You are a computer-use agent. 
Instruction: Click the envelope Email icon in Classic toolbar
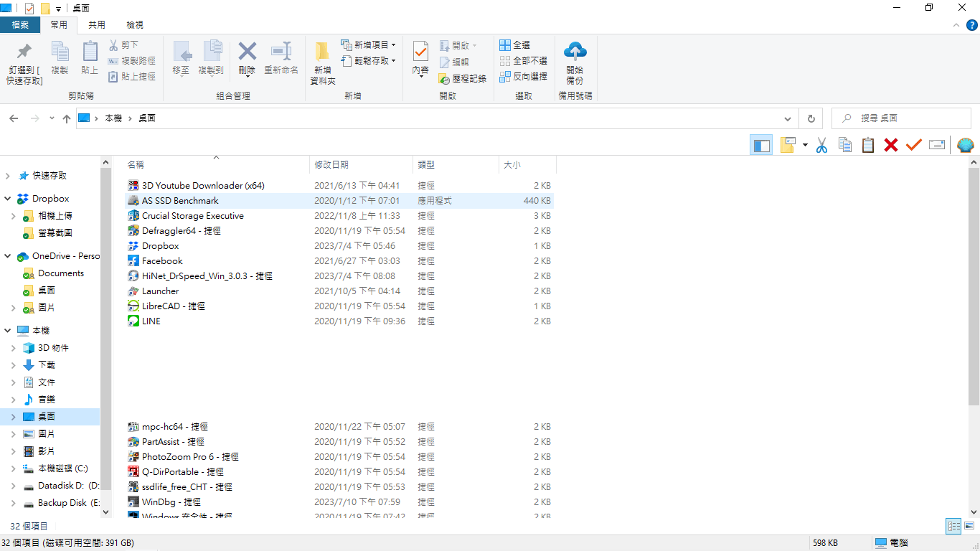[x=937, y=145]
